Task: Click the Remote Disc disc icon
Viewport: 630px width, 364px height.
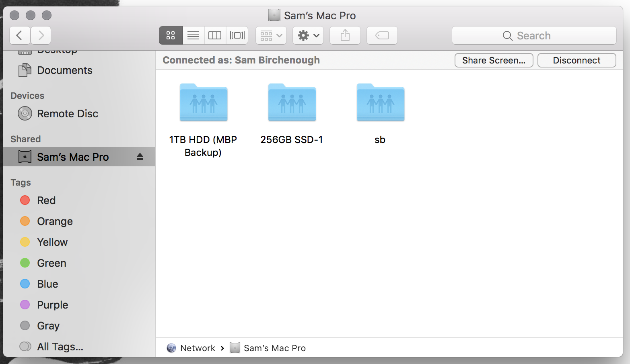Action: tap(25, 114)
